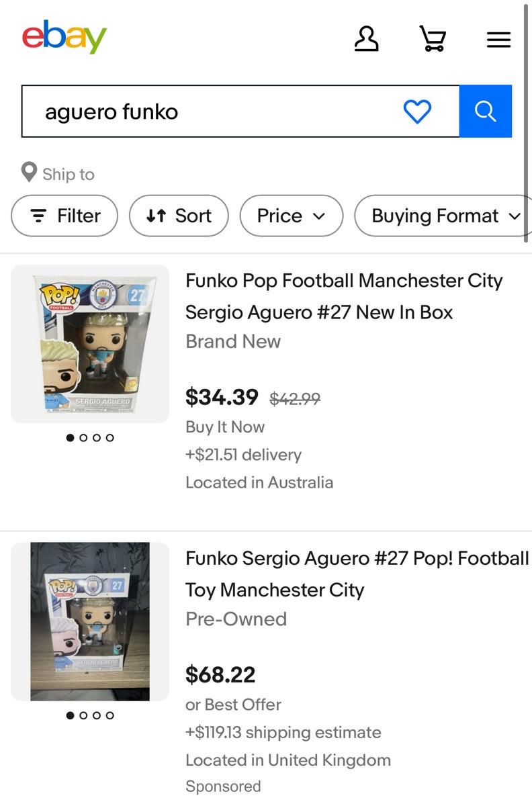The width and height of the screenshot is (532, 806).
Task: Open the hamburger menu
Action: pyautogui.click(x=498, y=40)
